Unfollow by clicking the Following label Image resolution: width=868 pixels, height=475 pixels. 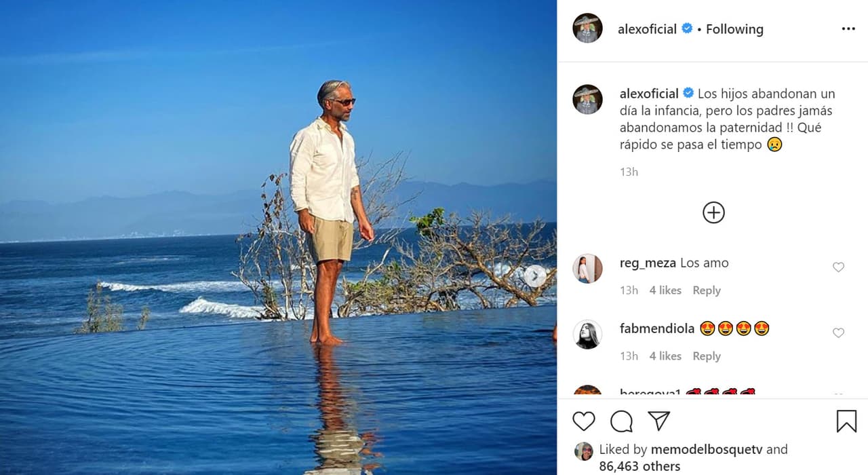734,28
